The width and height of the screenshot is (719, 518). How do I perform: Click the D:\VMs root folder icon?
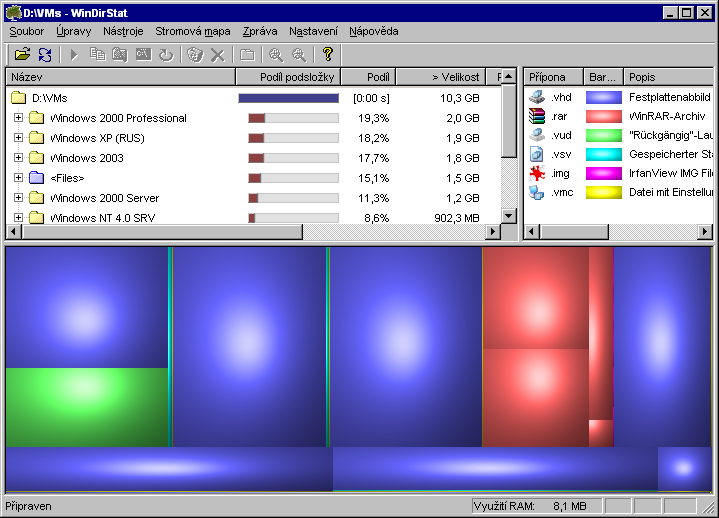[18, 98]
